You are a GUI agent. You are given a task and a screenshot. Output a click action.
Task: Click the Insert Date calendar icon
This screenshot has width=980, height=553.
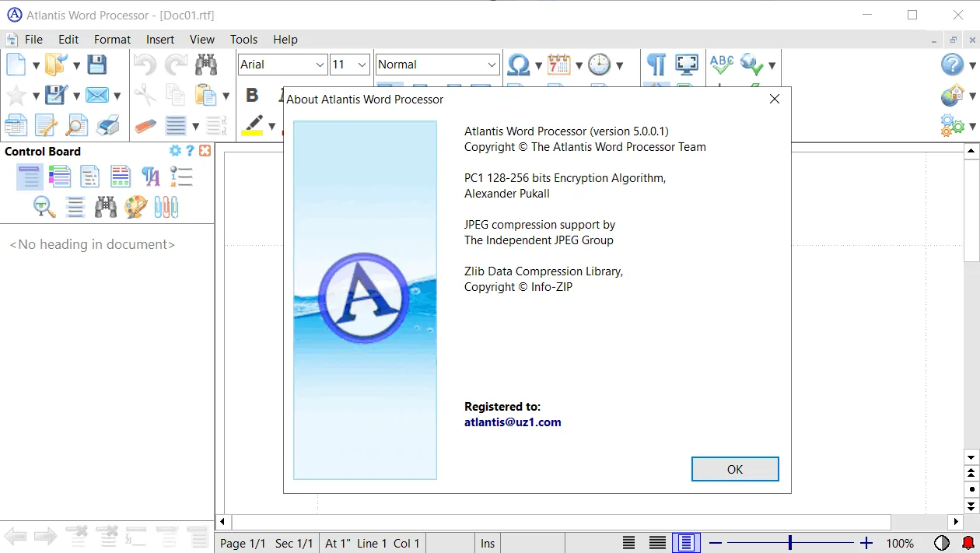558,65
